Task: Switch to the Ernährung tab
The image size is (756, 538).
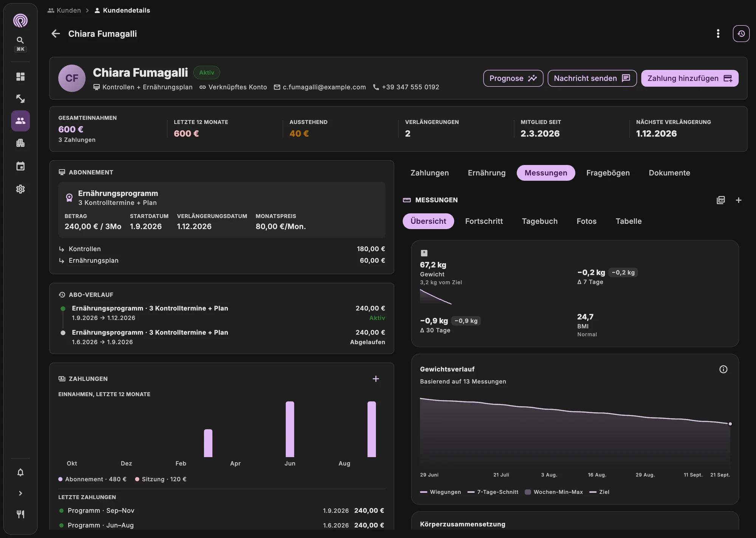Action: coord(486,173)
